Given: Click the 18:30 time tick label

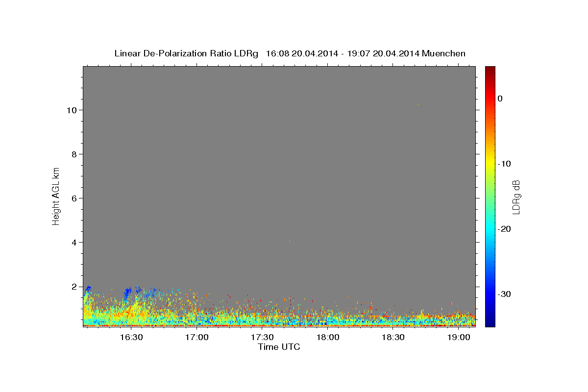Looking at the screenshot, I should [393, 338].
